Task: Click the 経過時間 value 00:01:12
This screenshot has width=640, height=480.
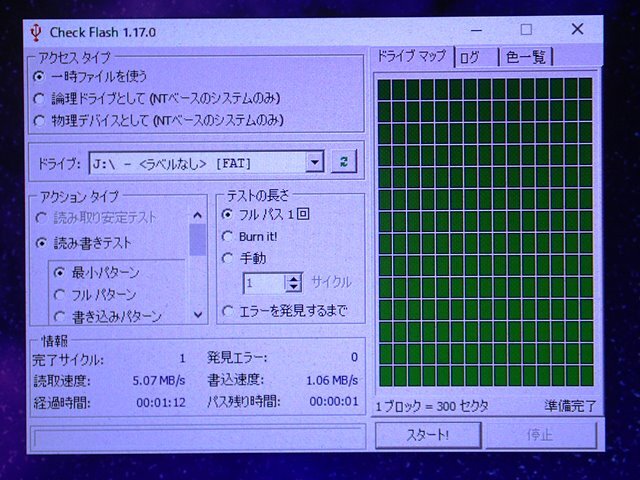Action: tap(161, 402)
